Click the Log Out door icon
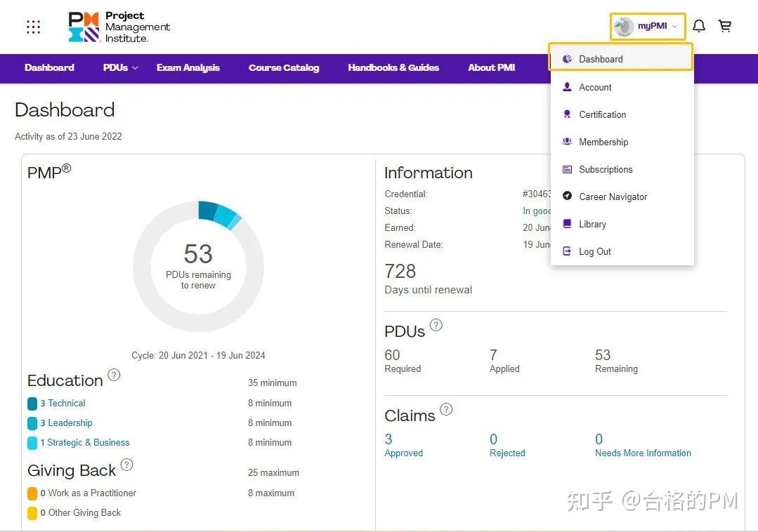 (x=567, y=251)
